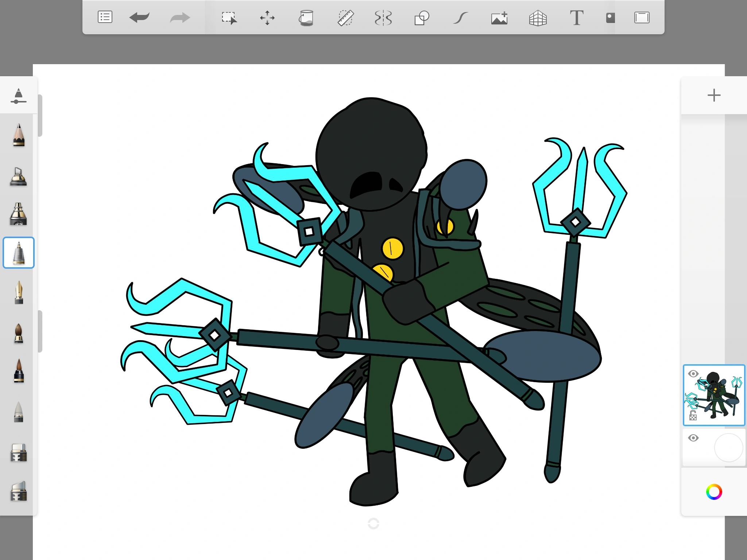747x560 pixels.
Task: Hide the top drawing layer
Action: click(x=693, y=374)
